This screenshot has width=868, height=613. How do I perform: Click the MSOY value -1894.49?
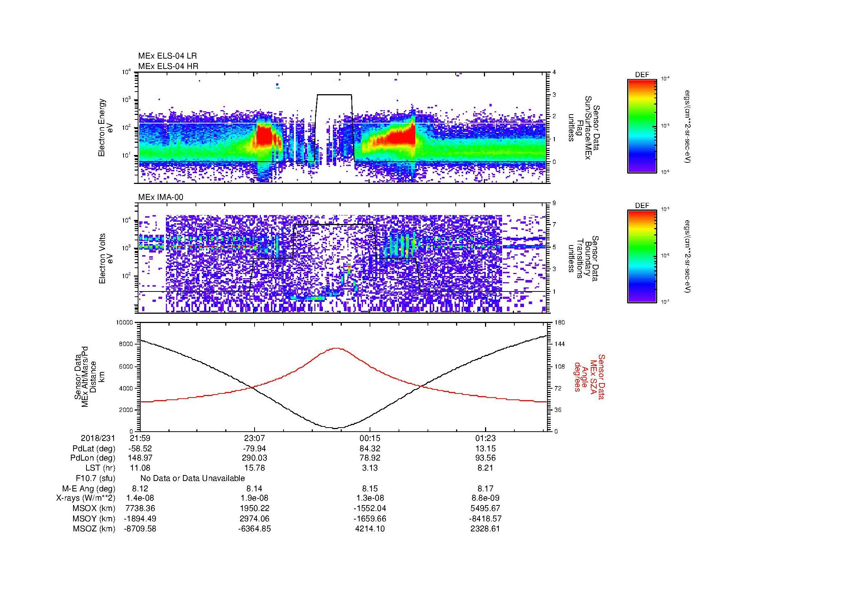(x=140, y=518)
